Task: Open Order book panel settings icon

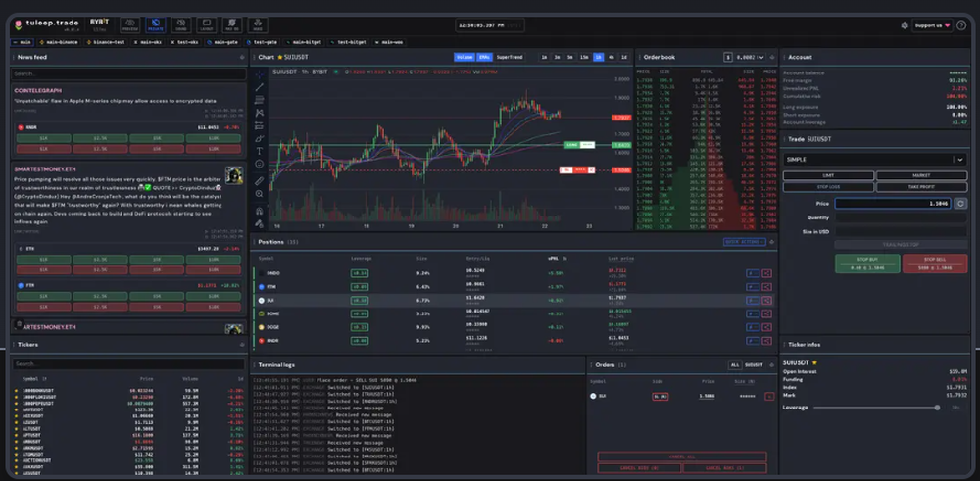Action: pyautogui.click(x=772, y=58)
